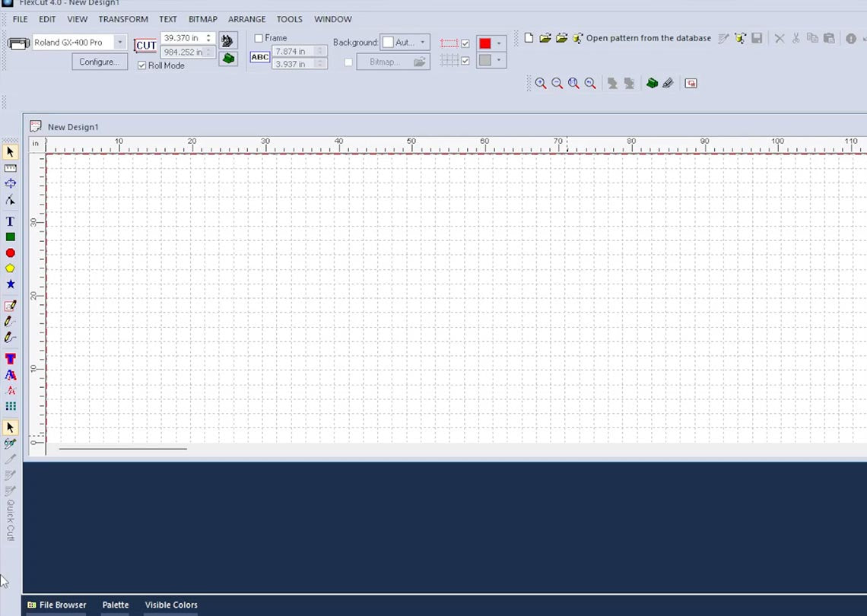Select the Text tool in left toolbar
This screenshot has width=867, height=616.
point(10,221)
